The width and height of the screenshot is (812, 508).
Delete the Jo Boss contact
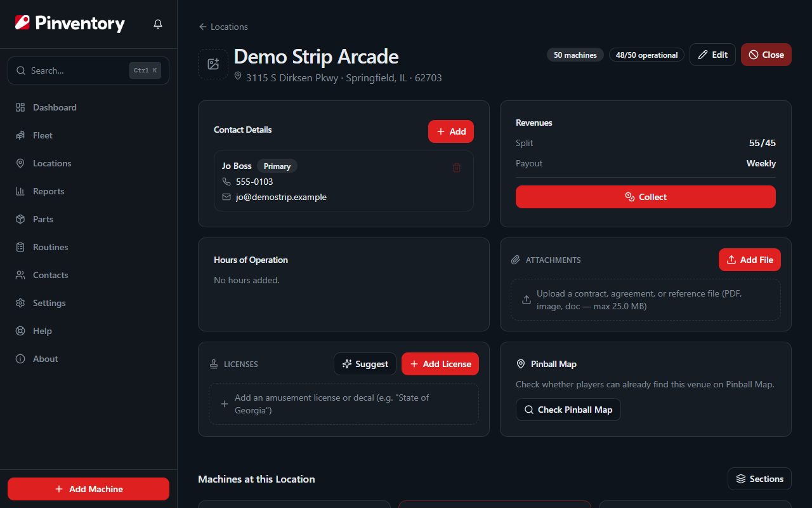click(457, 168)
